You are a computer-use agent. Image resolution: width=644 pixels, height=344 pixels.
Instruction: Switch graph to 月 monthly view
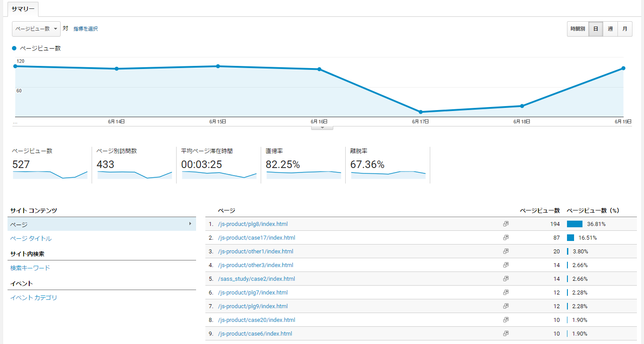[x=625, y=29]
